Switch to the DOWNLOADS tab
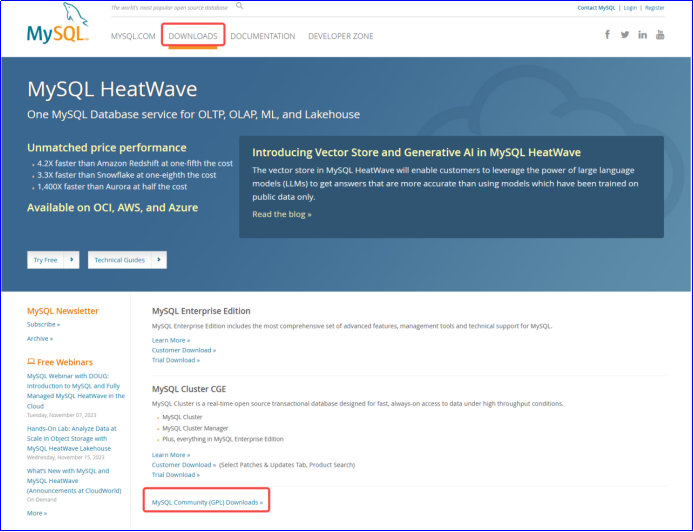694x532 pixels. pyautogui.click(x=193, y=36)
